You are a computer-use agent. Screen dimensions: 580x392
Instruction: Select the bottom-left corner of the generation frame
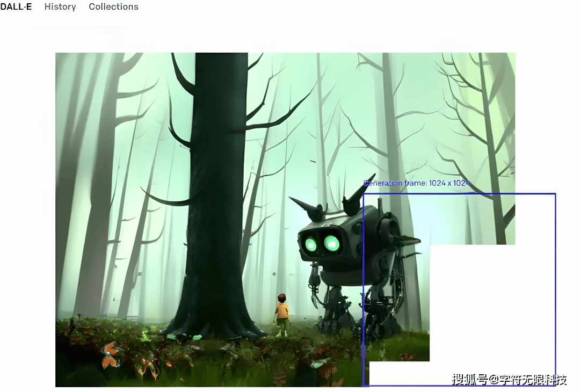(364, 385)
